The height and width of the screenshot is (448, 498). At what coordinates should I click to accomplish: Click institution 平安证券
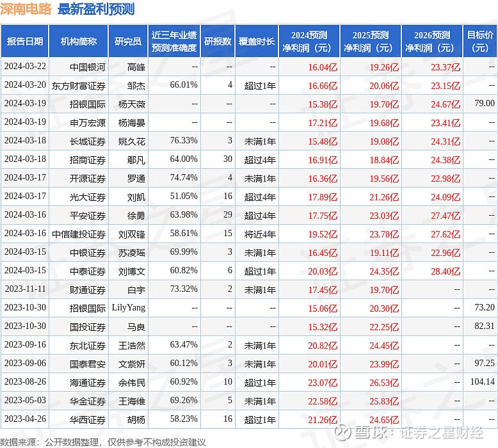coord(87,216)
